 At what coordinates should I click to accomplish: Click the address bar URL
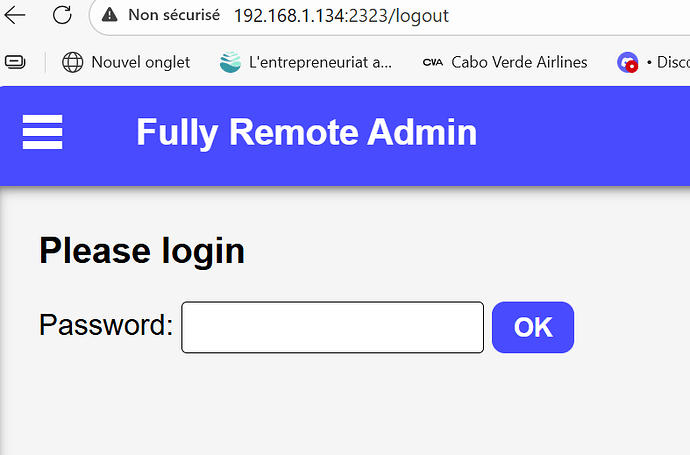(x=341, y=16)
